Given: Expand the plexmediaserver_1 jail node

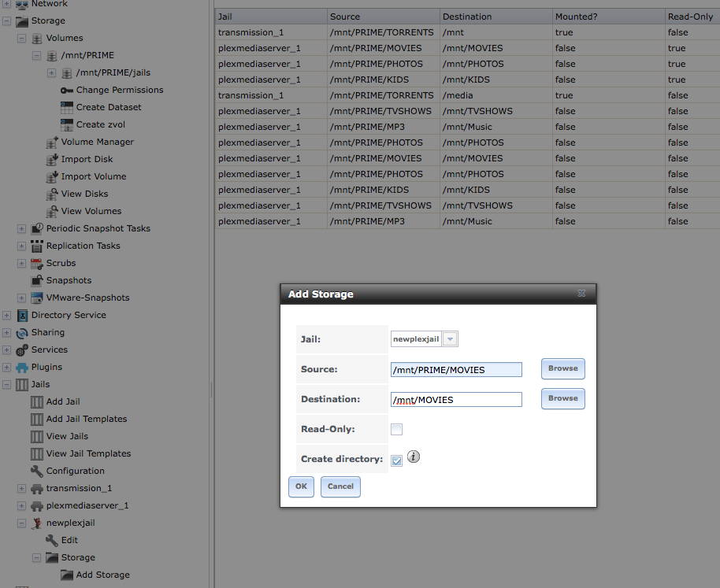Looking at the screenshot, I should point(21,506).
